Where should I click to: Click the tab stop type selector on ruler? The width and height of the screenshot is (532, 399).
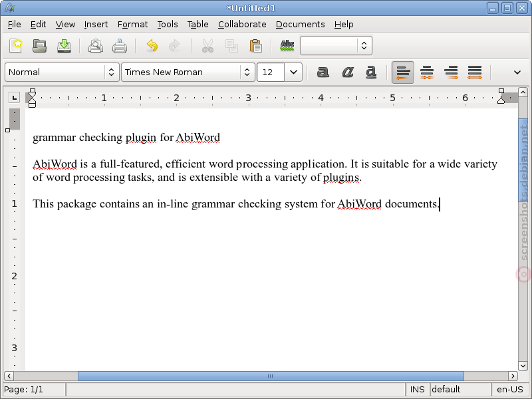coord(14,98)
